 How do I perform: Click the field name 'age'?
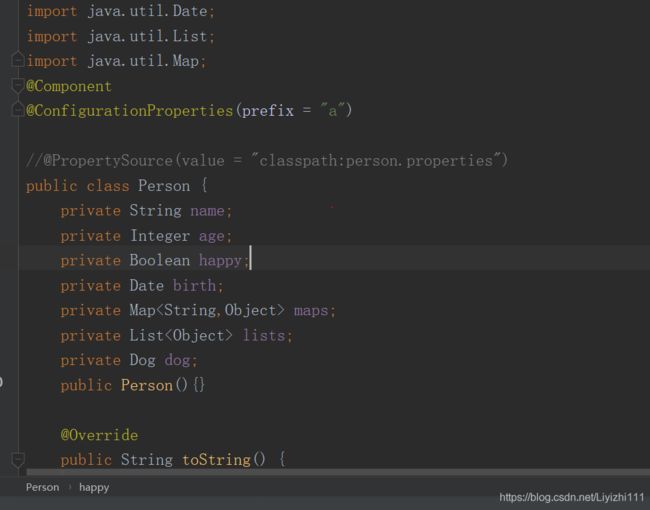[211, 236]
